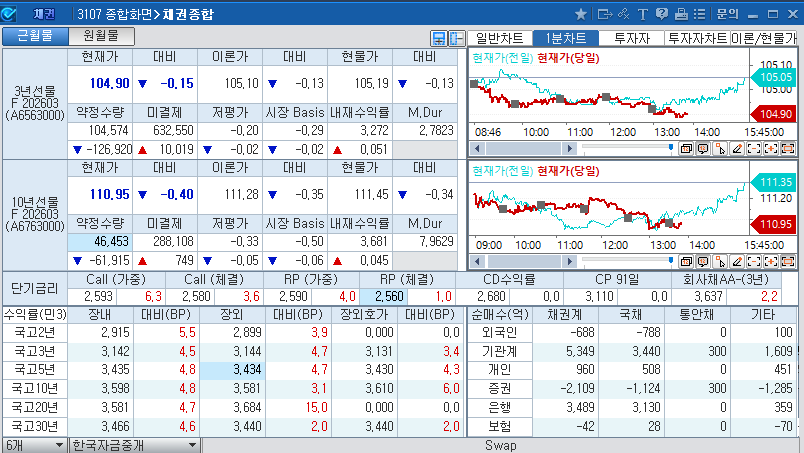Image resolution: width=804 pixels, height=453 pixels.
Task: Click 외국인 investor row label
Action: (x=499, y=332)
